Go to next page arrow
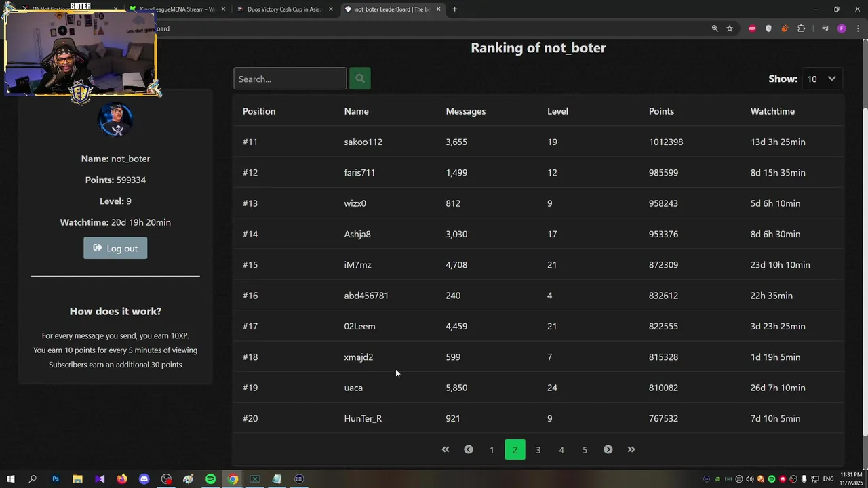The height and width of the screenshot is (488, 868). pyautogui.click(x=608, y=449)
